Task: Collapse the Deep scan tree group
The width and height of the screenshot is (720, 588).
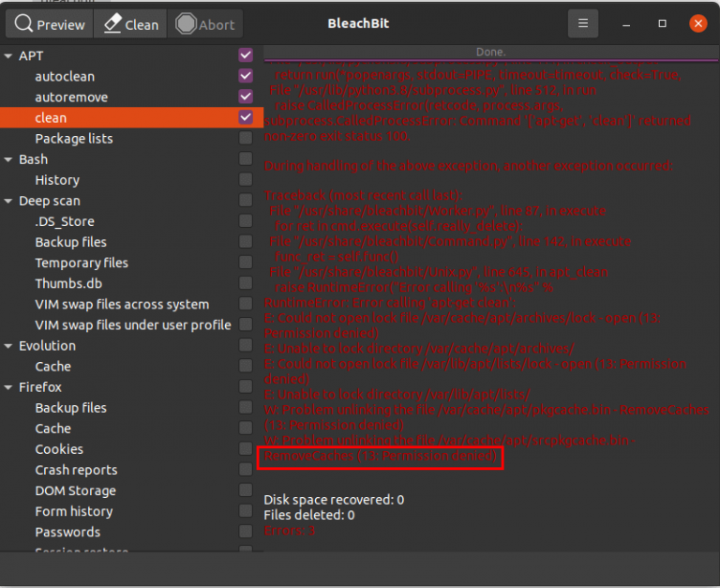Action: tap(8, 202)
